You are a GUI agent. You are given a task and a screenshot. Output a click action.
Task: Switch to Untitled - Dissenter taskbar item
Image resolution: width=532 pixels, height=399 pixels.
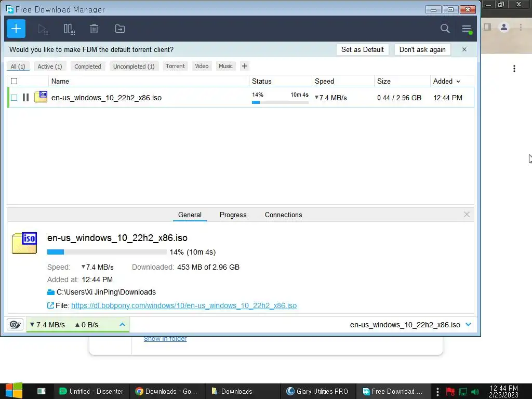(91, 391)
